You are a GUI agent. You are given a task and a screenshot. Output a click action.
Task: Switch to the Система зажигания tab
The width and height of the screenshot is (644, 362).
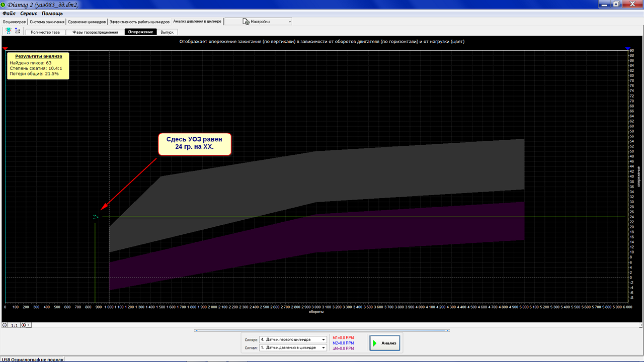pyautogui.click(x=47, y=22)
